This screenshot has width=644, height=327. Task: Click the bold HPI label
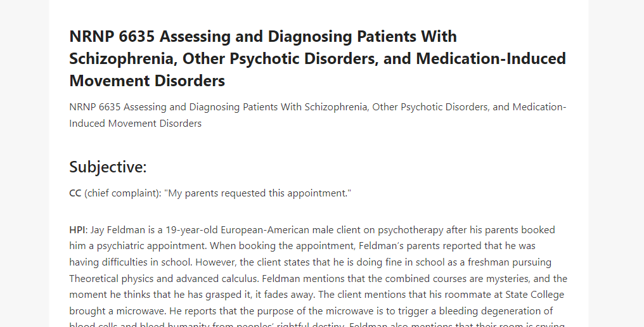coord(77,229)
